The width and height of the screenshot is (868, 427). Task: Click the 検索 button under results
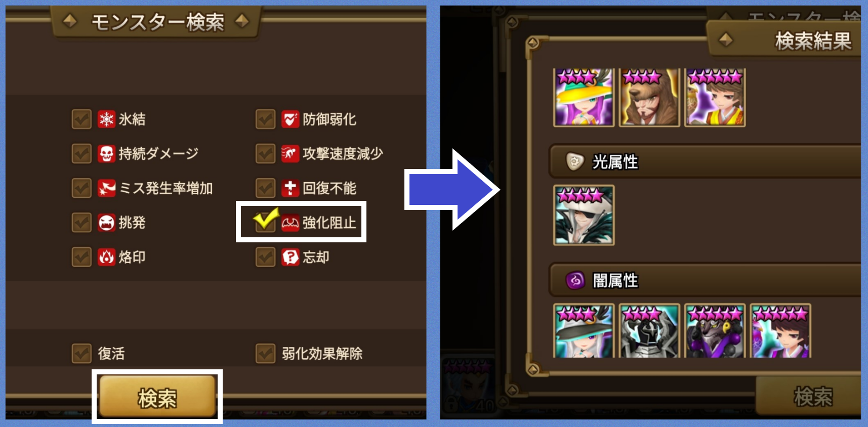tap(810, 396)
